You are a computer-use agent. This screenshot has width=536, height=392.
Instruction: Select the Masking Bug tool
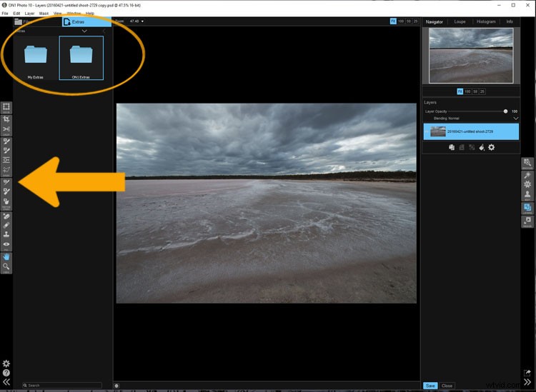pos(6,160)
